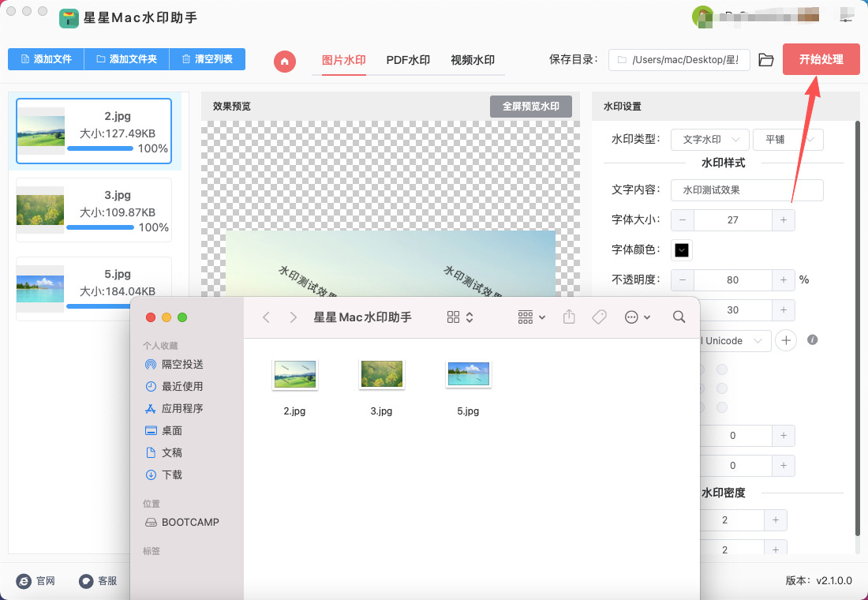
Task: Click the Finder search magnifier icon
Action: pos(679,317)
